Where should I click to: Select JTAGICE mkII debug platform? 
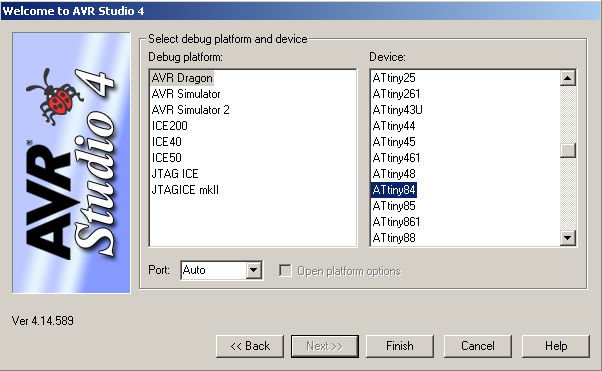(185, 190)
